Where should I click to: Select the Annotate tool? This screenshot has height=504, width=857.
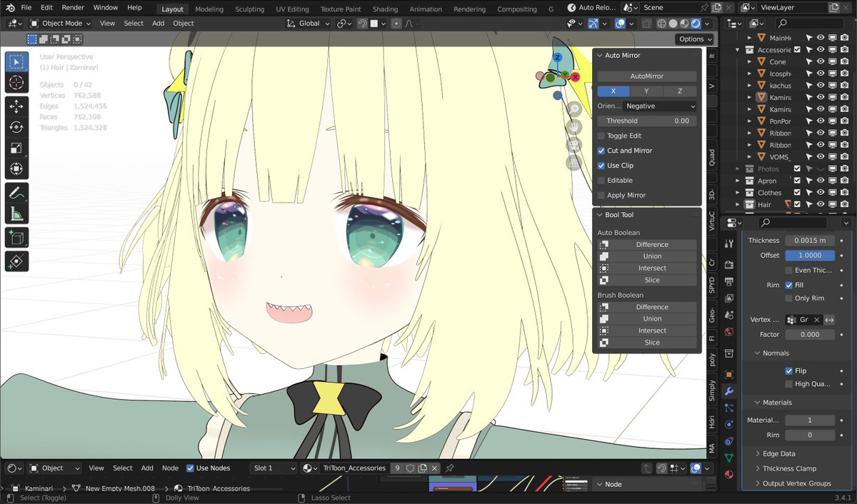(16, 193)
